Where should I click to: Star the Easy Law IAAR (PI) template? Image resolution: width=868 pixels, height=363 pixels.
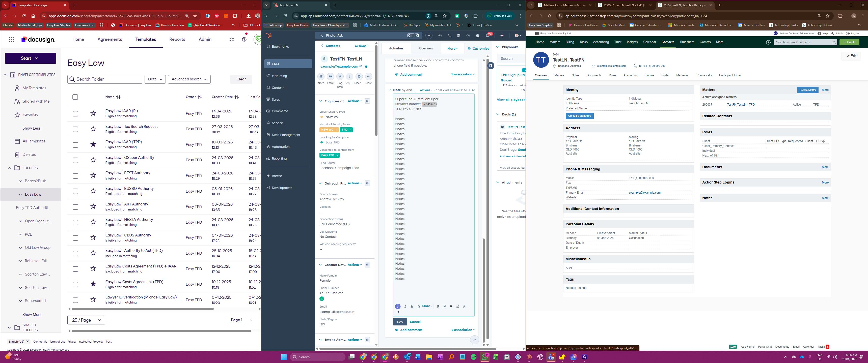(x=93, y=113)
